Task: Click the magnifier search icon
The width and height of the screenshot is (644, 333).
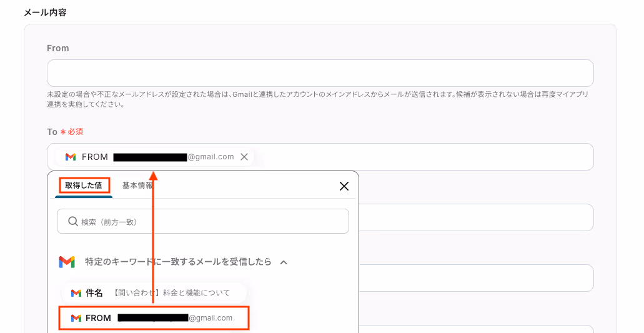Action: pos(73,221)
